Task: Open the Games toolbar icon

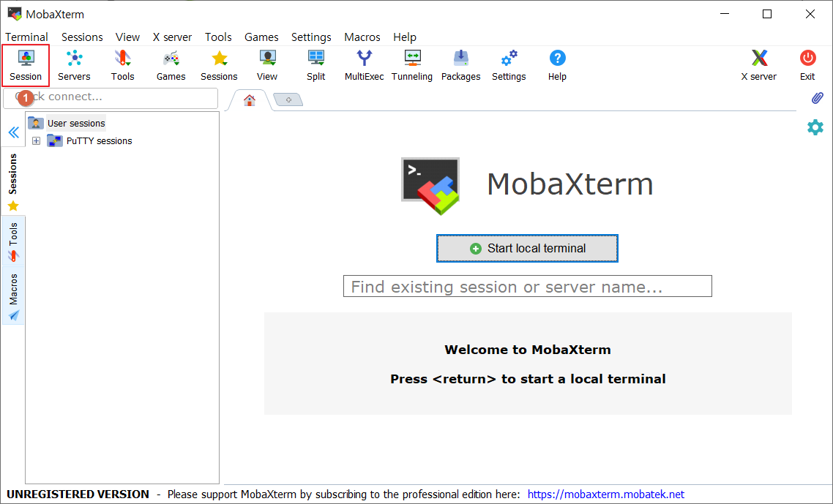Action: pyautogui.click(x=171, y=65)
